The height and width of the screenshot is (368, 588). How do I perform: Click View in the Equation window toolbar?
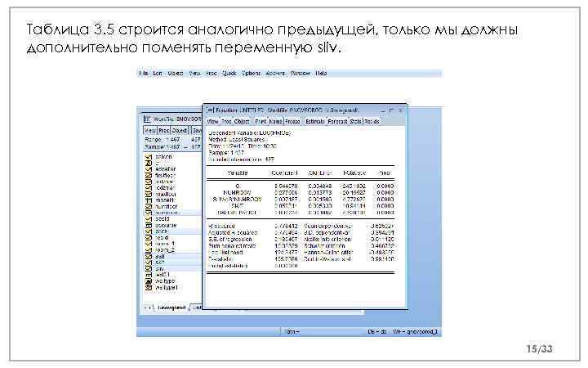click(x=212, y=121)
